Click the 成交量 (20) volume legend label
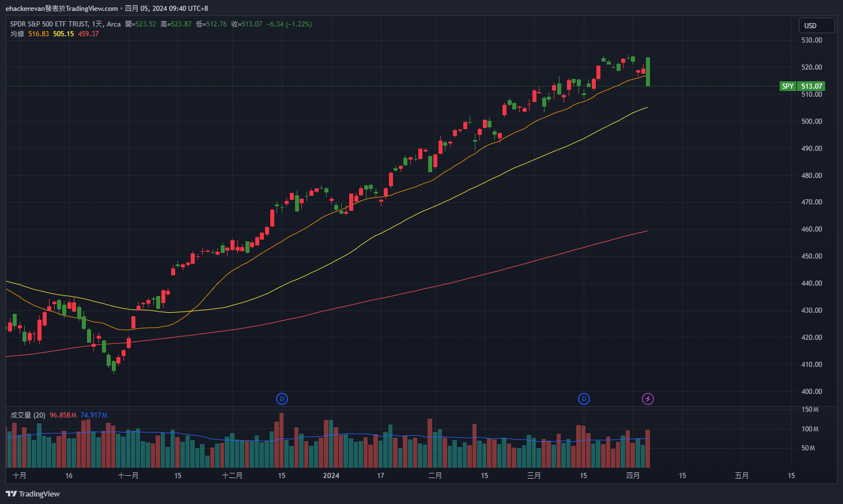The height and width of the screenshot is (504, 843). pos(28,415)
